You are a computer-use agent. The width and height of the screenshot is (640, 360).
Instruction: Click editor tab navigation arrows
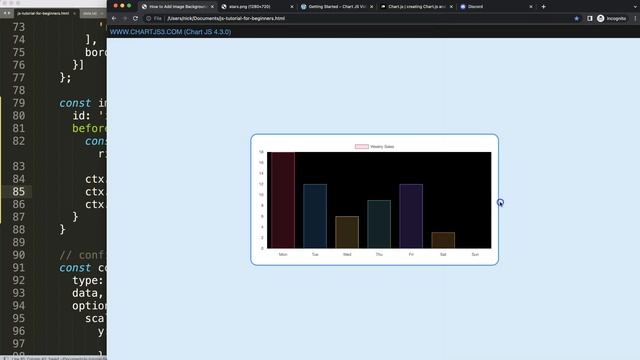7,13
